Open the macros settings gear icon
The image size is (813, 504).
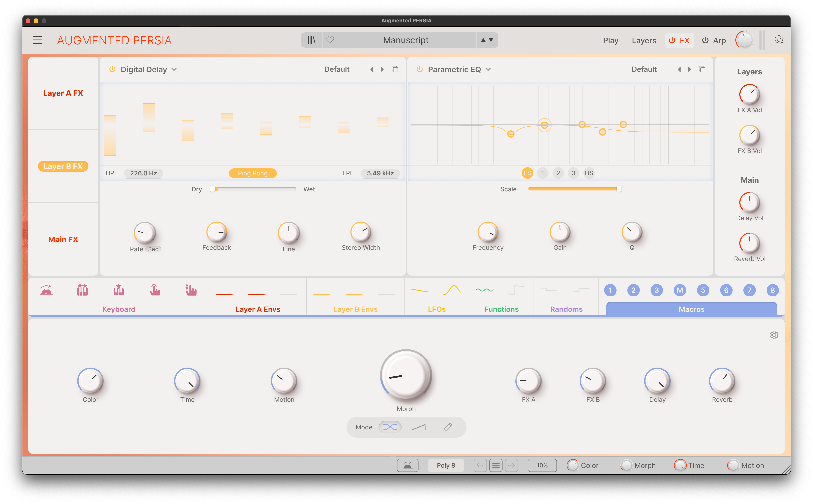click(774, 335)
